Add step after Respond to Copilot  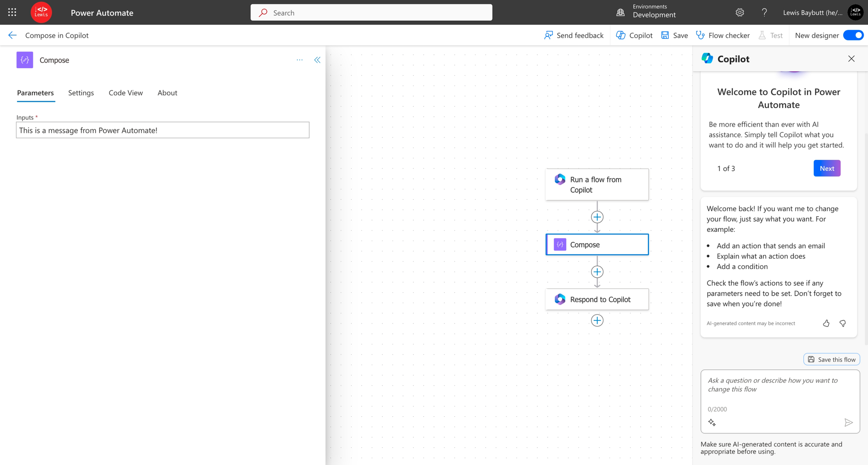click(597, 320)
